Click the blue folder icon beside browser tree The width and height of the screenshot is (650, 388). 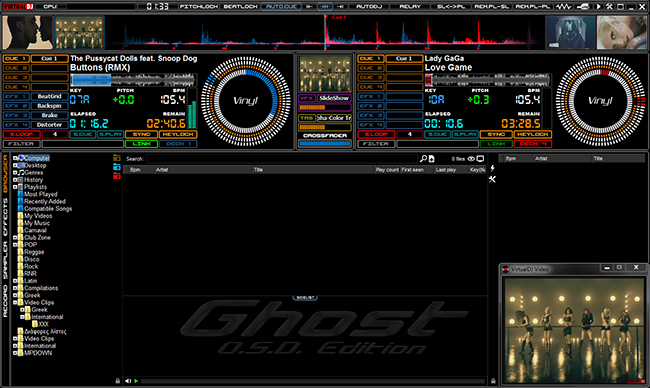(117, 167)
